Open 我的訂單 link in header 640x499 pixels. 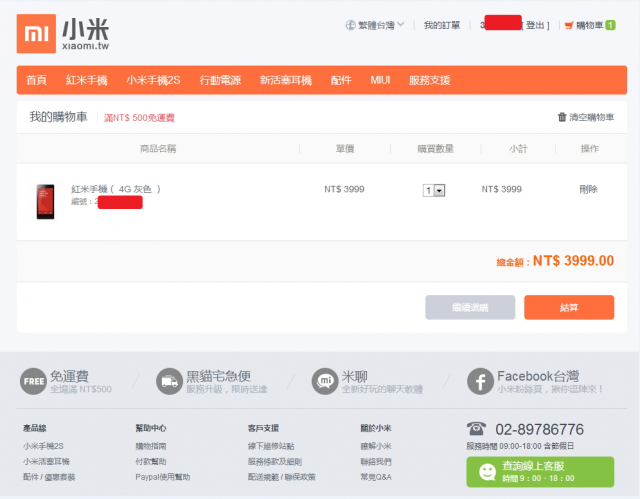click(442, 25)
